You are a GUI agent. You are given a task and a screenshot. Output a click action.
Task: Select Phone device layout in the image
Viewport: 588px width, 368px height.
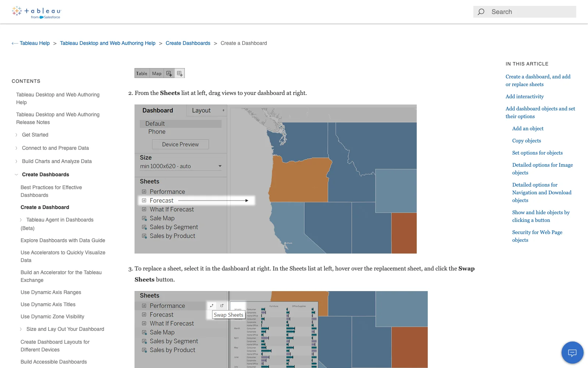pyautogui.click(x=157, y=132)
